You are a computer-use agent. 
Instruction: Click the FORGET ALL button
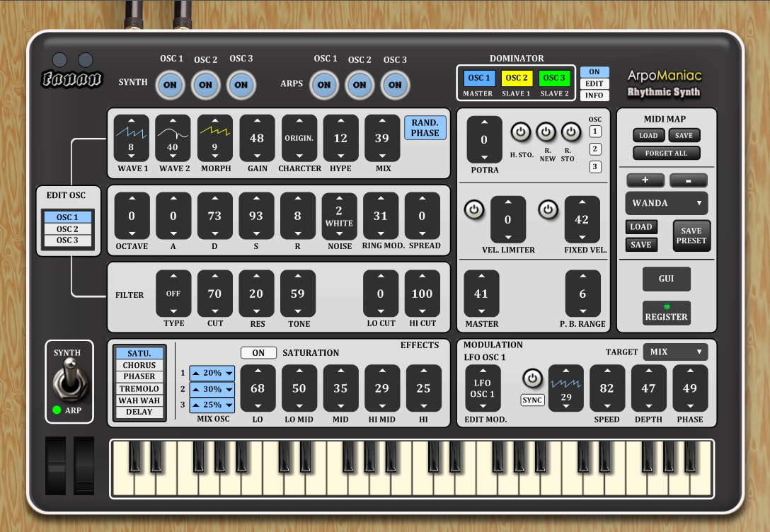(666, 153)
